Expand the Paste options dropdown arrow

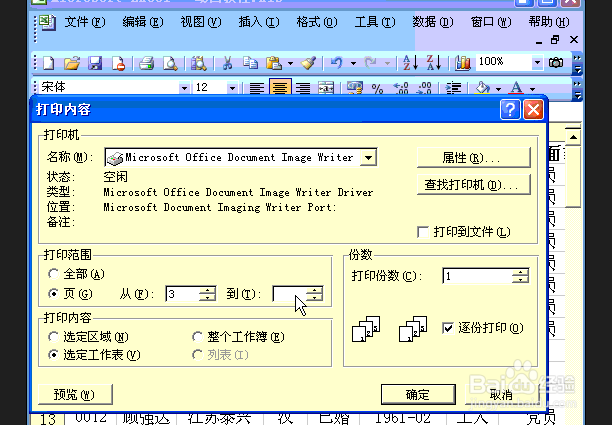[x=290, y=63]
